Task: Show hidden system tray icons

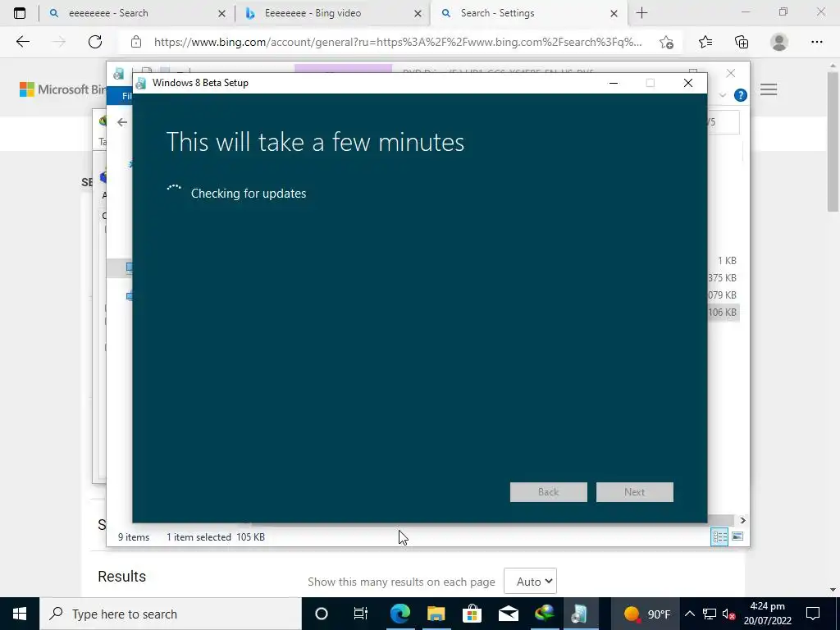Action: click(689, 614)
